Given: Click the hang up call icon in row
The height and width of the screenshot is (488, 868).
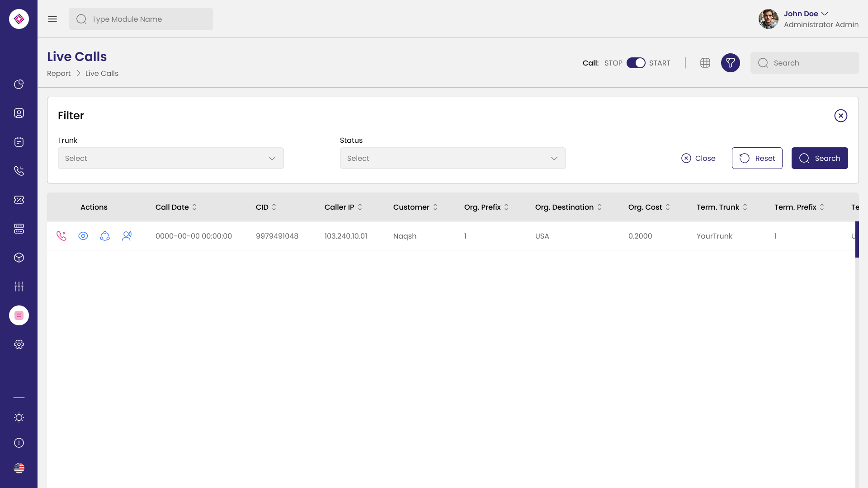Looking at the screenshot, I should tap(61, 236).
